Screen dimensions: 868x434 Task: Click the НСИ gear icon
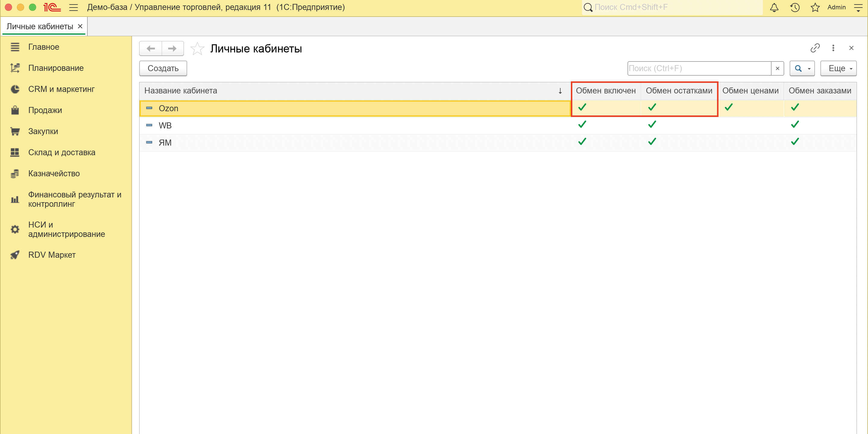click(x=15, y=229)
